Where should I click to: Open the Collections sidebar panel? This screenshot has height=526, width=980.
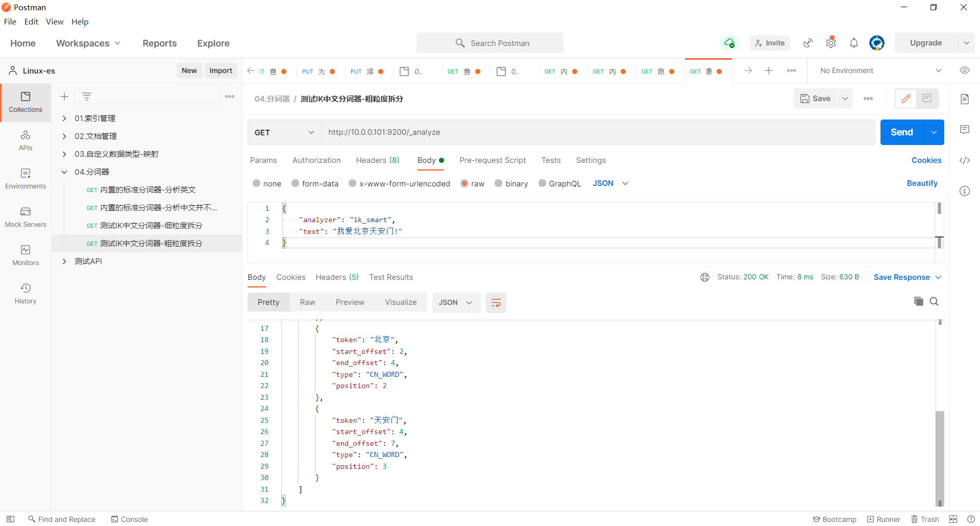click(26, 103)
